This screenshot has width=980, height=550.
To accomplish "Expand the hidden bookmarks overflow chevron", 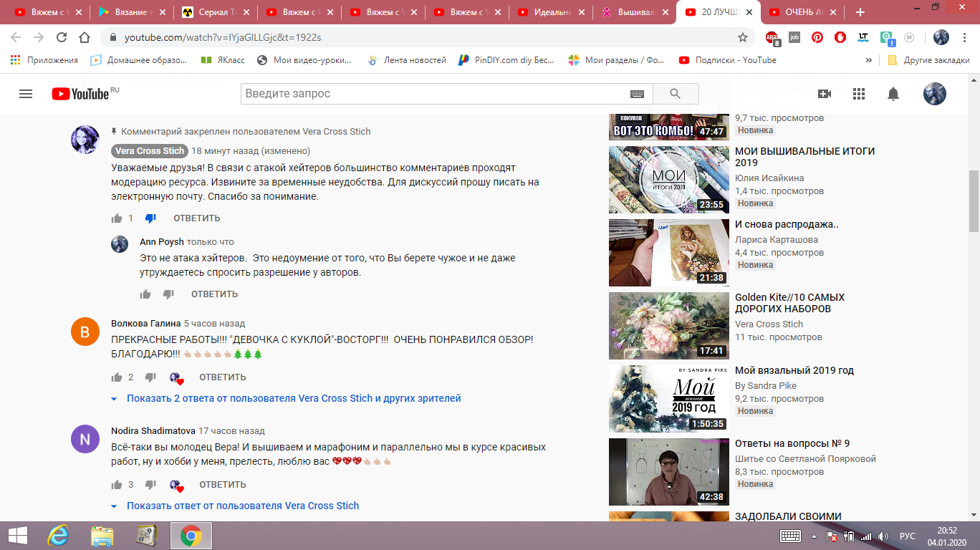I will click(869, 60).
